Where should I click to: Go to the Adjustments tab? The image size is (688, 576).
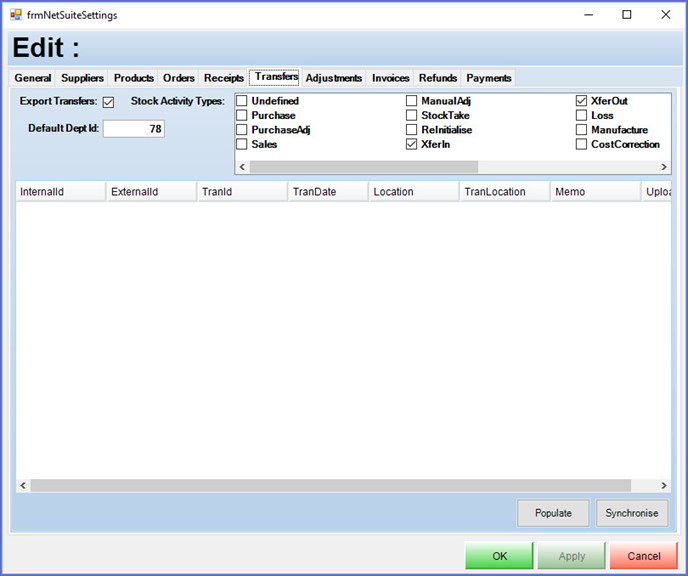[333, 78]
